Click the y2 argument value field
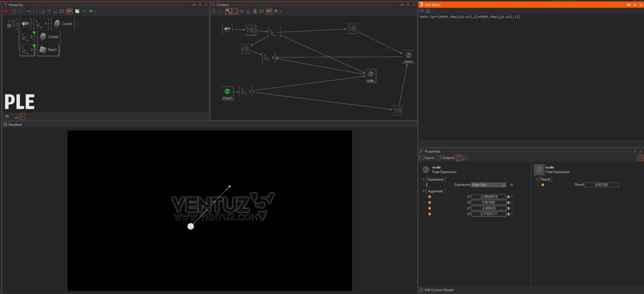This screenshot has width=644, height=294. [488, 214]
